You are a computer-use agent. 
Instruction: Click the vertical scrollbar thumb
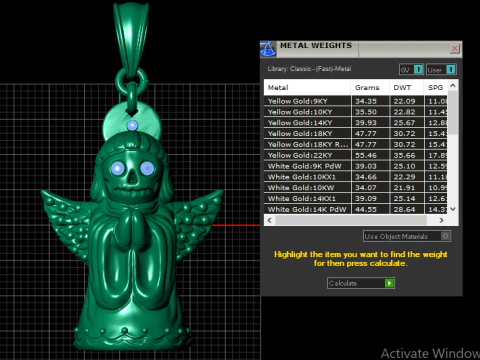click(453, 112)
